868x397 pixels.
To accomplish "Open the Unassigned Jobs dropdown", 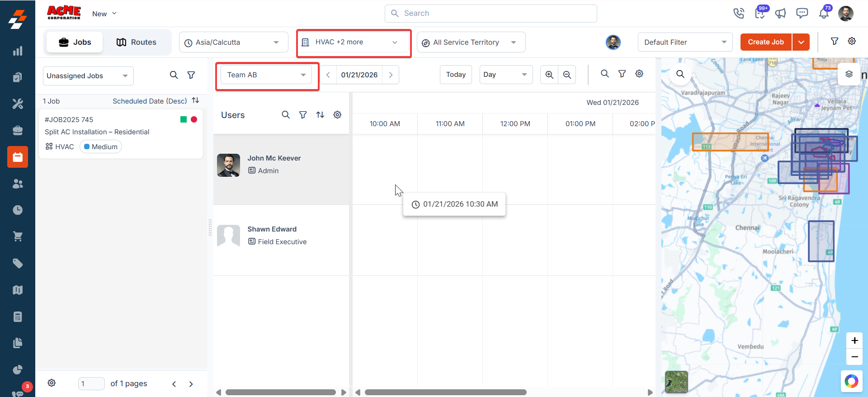I will [x=88, y=76].
